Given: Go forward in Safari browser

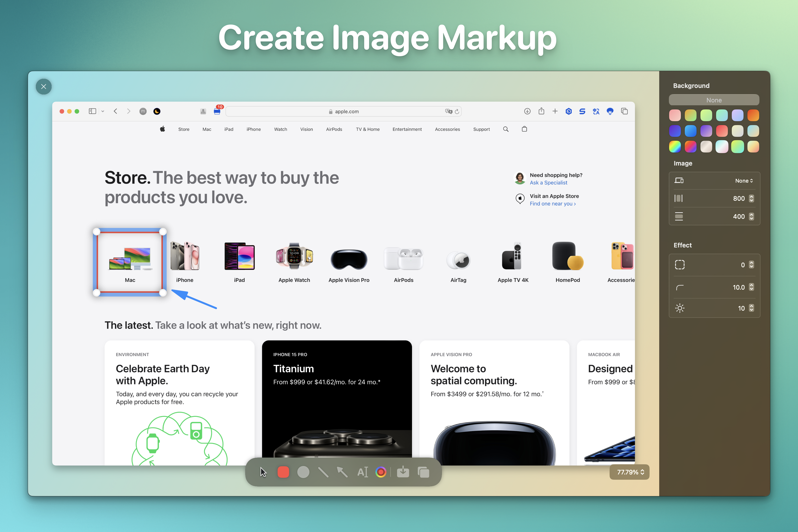Looking at the screenshot, I should pos(129,111).
